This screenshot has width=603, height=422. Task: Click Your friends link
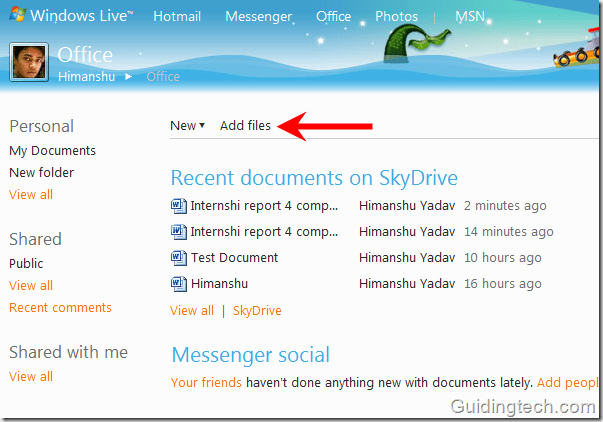(x=206, y=383)
